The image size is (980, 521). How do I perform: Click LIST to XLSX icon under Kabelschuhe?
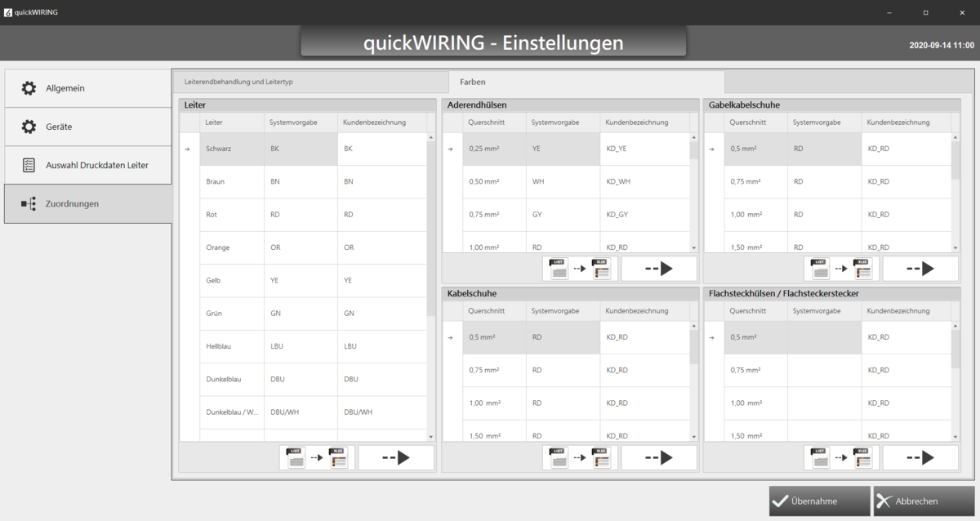coord(580,458)
